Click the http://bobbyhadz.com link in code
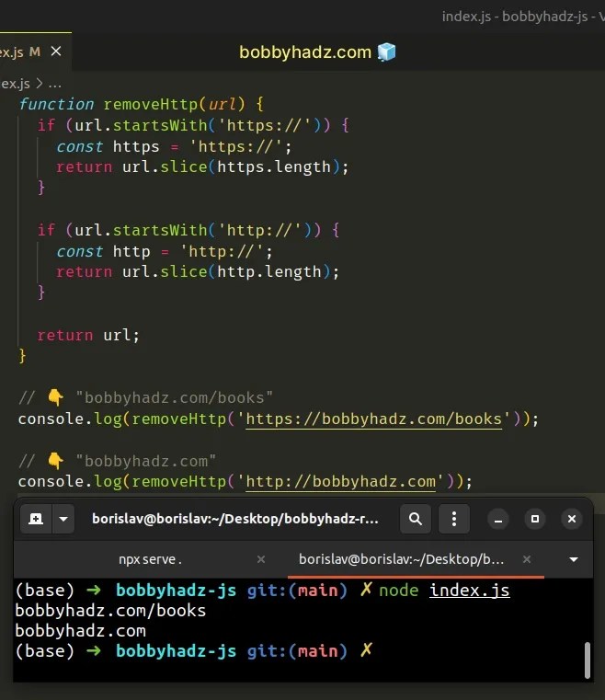Screen dimensions: 605x700 tap(340, 482)
